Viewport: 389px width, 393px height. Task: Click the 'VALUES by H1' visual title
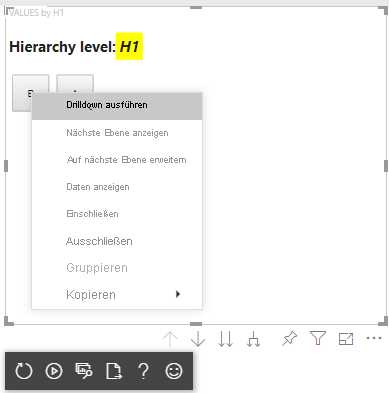(x=36, y=13)
